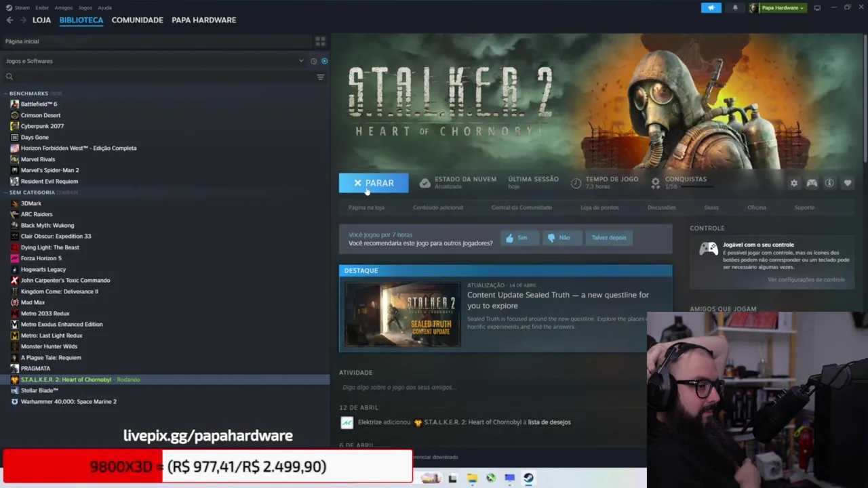Screen dimensions: 868x488
Task: Stop the game with PARAR
Action: (x=374, y=183)
